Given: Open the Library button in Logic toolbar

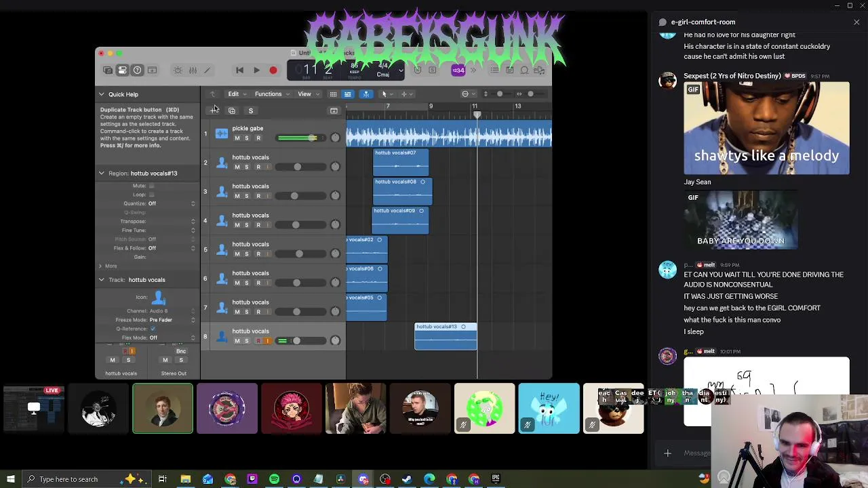Looking at the screenshot, I should click(108, 70).
